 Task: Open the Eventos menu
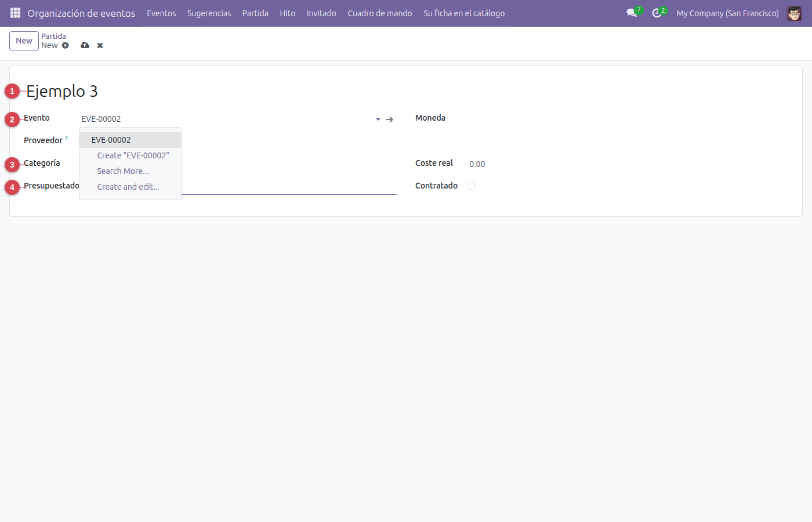(161, 13)
